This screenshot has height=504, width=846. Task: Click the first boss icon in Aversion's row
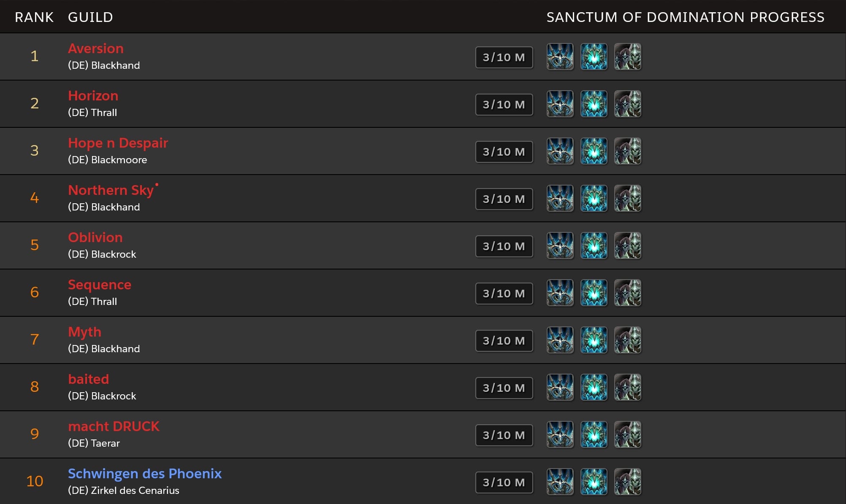[x=560, y=57]
